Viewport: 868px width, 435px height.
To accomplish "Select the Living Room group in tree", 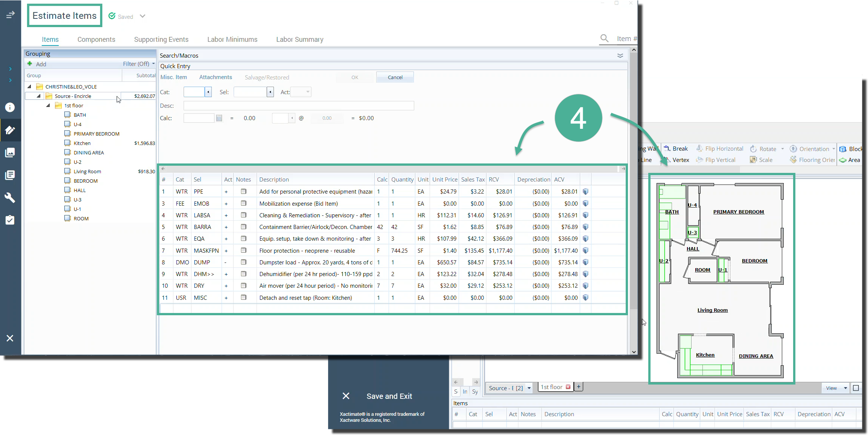I will (87, 171).
